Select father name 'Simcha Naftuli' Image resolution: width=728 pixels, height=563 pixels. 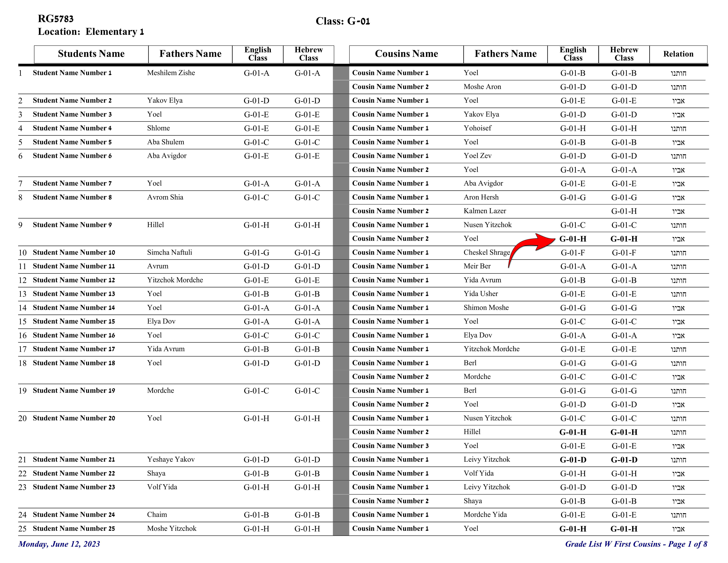[170, 252]
